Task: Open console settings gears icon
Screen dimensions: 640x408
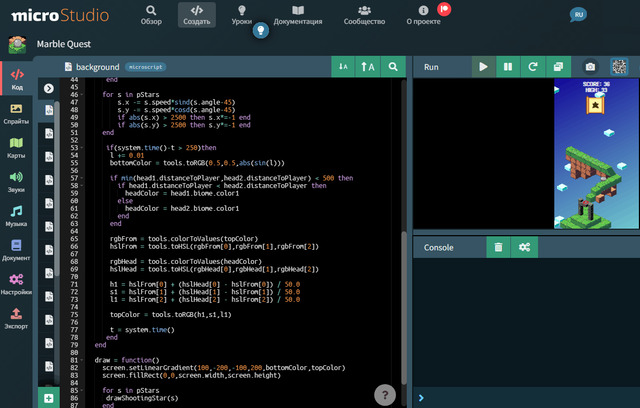Action: pos(524,247)
